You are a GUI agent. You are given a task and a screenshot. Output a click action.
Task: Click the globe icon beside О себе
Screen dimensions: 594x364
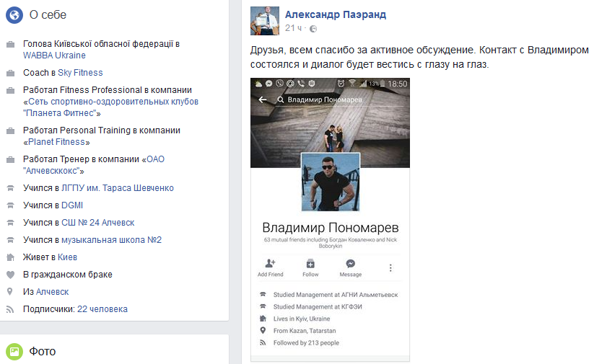pos(14,15)
